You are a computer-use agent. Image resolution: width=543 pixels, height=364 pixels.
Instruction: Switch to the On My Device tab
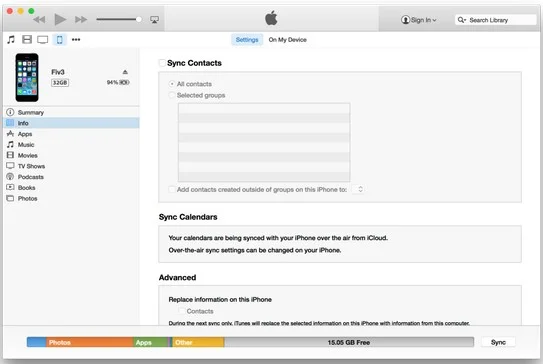(287, 40)
